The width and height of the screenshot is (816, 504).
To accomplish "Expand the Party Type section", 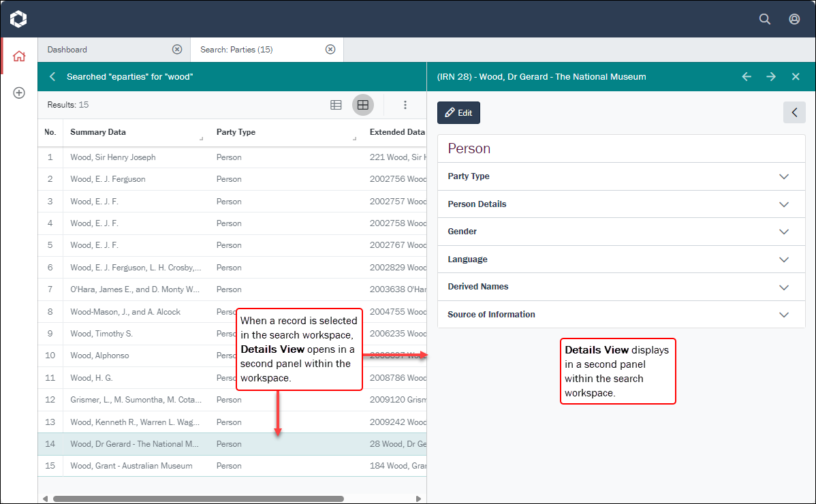I will pyautogui.click(x=783, y=176).
